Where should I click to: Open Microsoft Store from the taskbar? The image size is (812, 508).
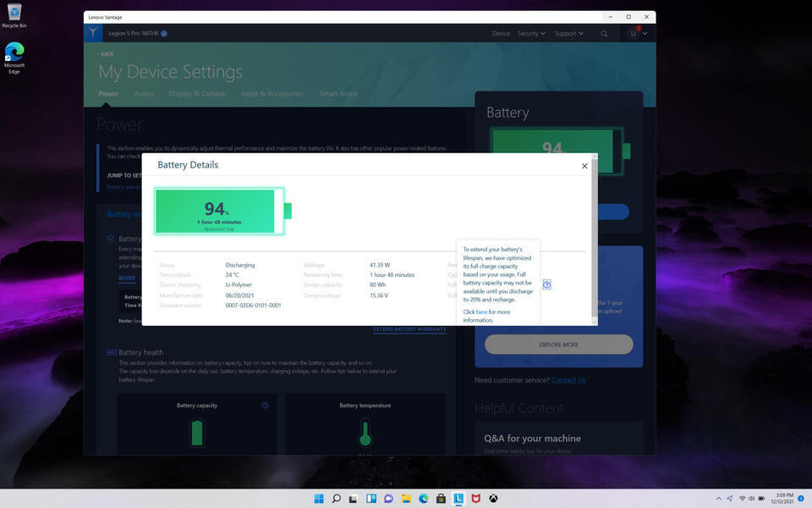[441, 499]
